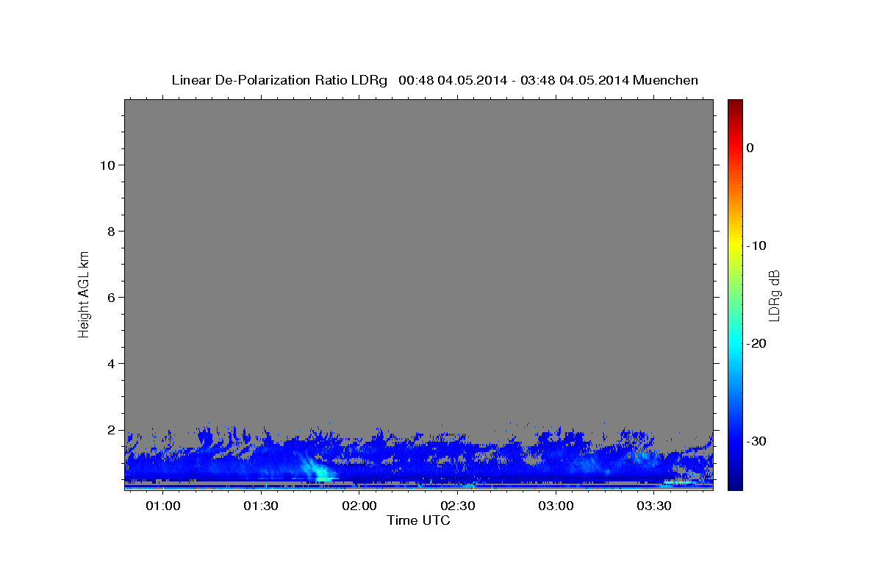Click the 01:00 time tick label
This screenshot has width=882, height=588.
[163, 506]
